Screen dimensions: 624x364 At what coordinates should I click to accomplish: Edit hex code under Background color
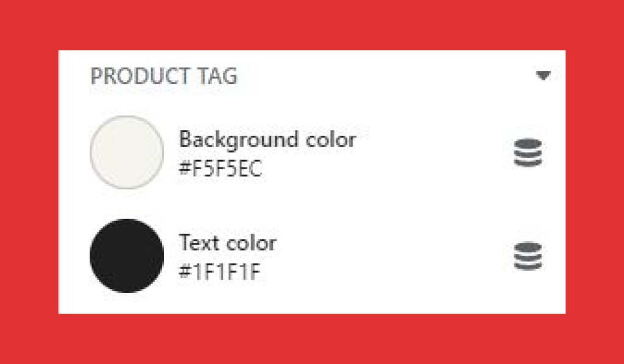point(220,169)
